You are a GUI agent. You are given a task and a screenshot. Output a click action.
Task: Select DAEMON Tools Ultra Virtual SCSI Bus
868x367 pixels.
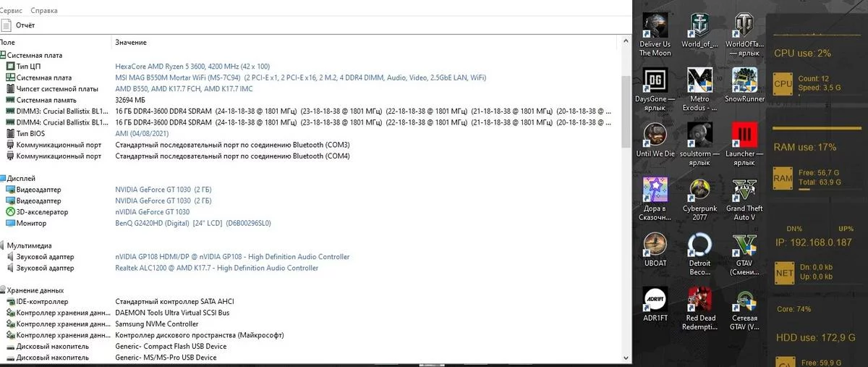point(172,313)
